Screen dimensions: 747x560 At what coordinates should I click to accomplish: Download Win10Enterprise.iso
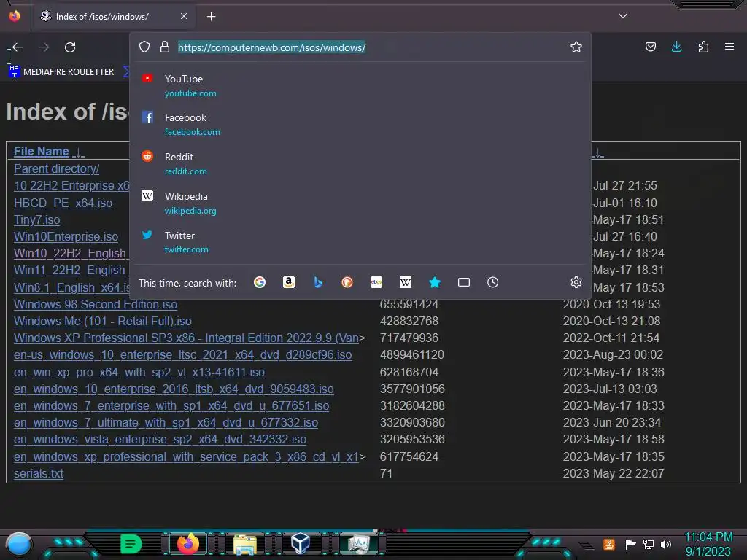click(x=66, y=237)
